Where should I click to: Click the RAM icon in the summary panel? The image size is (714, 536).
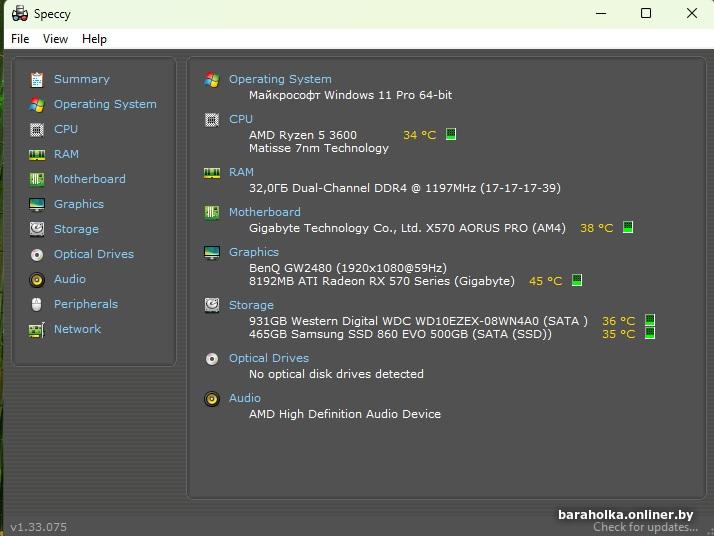(212, 173)
